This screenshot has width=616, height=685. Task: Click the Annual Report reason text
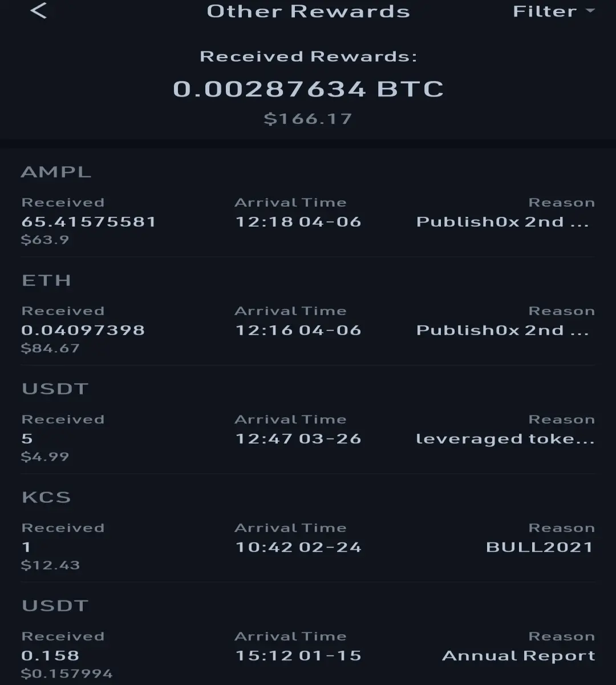[518, 656]
